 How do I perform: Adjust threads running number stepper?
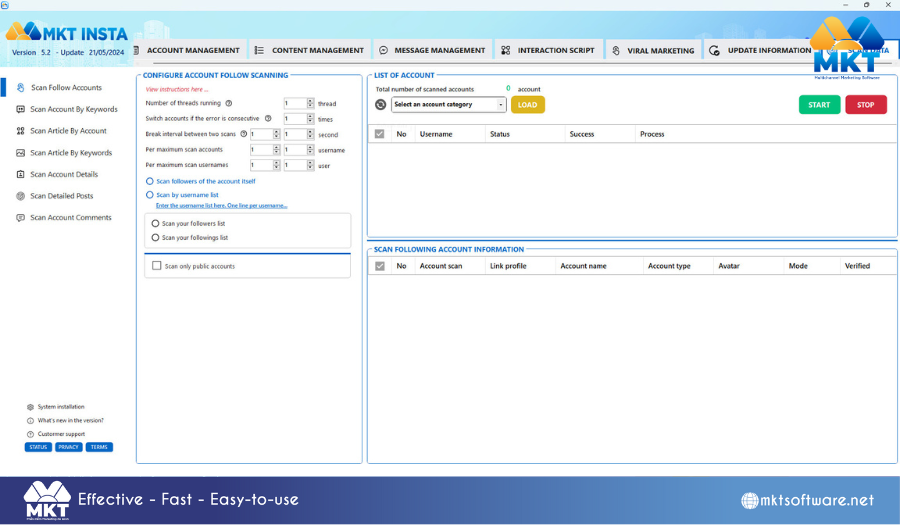(x=311, y=103)
